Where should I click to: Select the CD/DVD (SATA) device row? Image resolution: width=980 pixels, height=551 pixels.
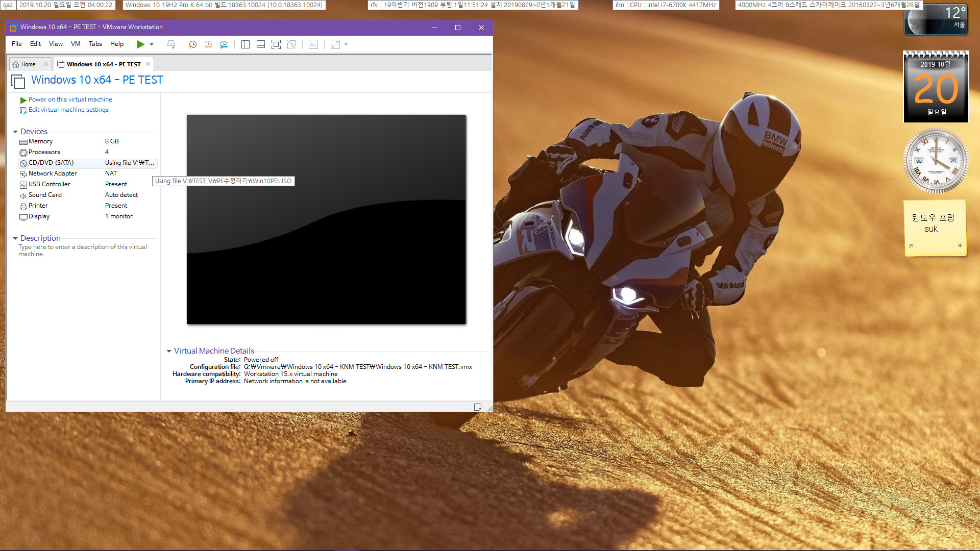point(87,163)
